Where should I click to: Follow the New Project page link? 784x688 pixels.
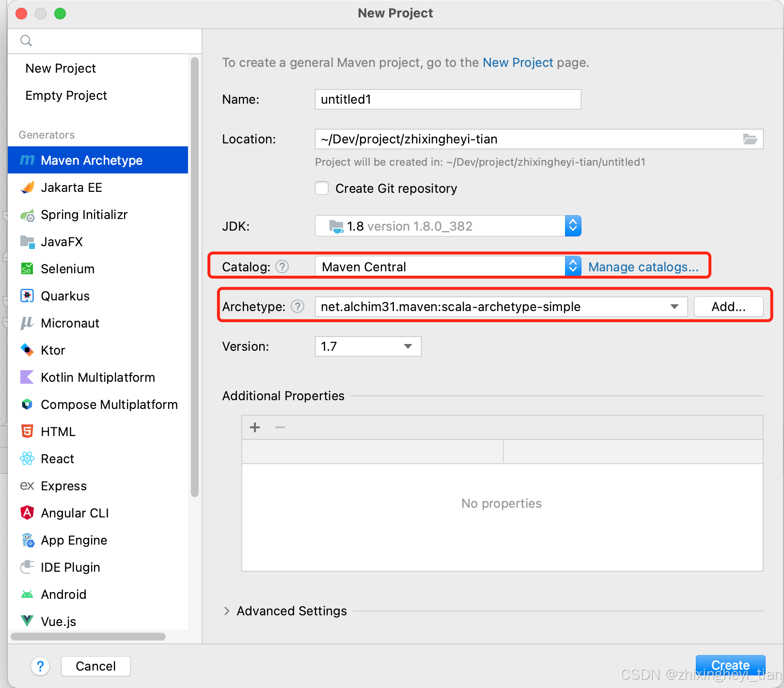click(518, 63)
